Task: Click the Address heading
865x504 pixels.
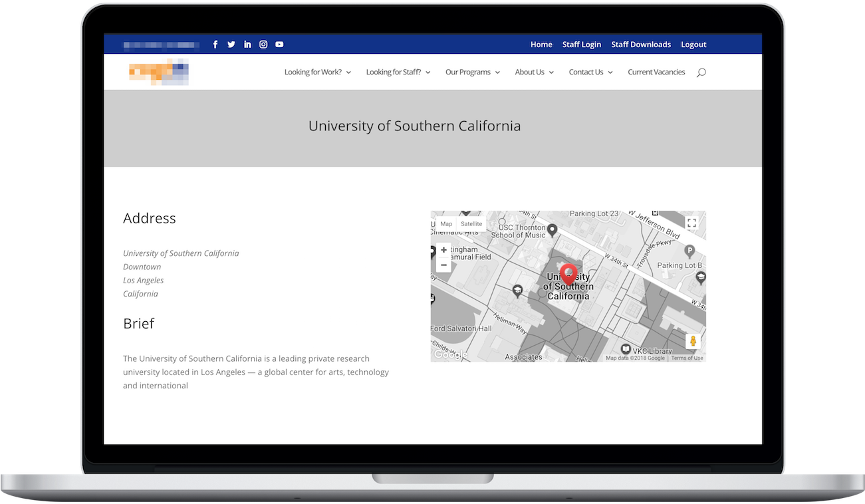Action: (x=150, y=218)
